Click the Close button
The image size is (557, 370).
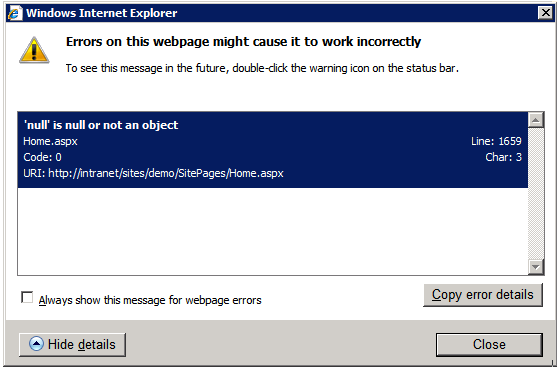click(489, 344)
